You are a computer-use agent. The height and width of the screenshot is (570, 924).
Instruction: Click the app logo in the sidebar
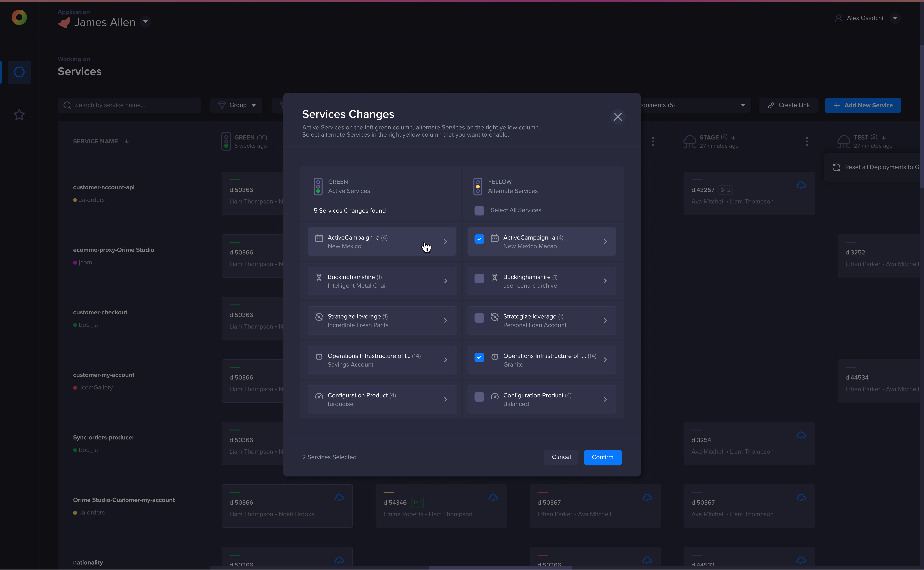(x=19, y=17)
